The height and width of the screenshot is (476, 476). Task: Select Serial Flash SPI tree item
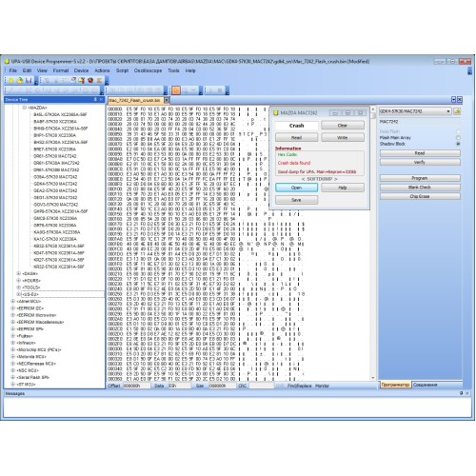[32, 377]
